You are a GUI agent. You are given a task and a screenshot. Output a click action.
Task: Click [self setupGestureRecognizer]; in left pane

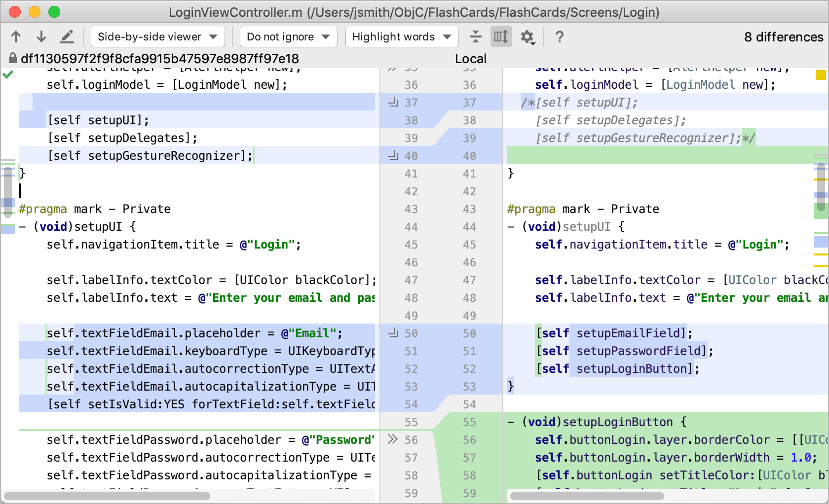click(x=150, y=155)
